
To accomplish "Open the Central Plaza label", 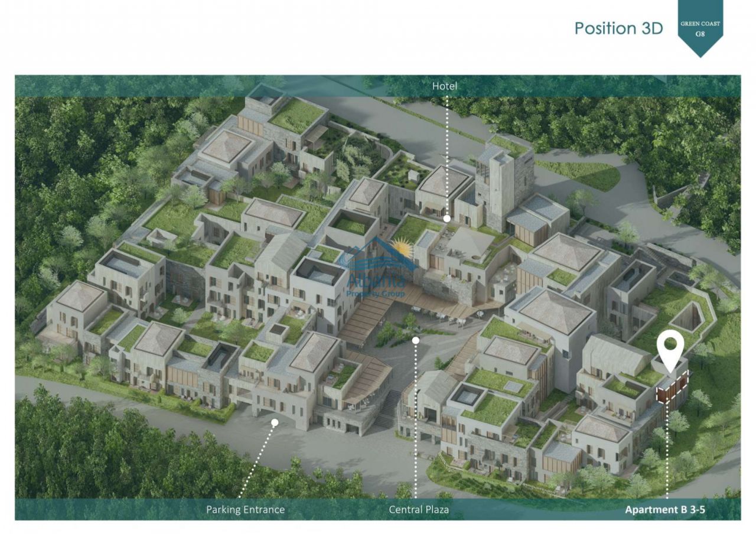I will [x=419, y=509].
